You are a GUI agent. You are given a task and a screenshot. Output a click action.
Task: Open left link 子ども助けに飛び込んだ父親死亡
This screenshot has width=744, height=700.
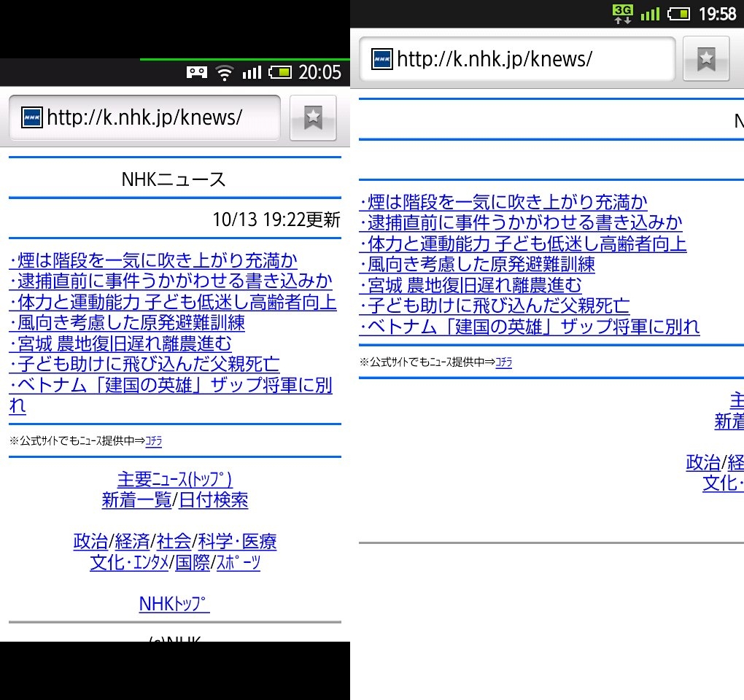144,364
